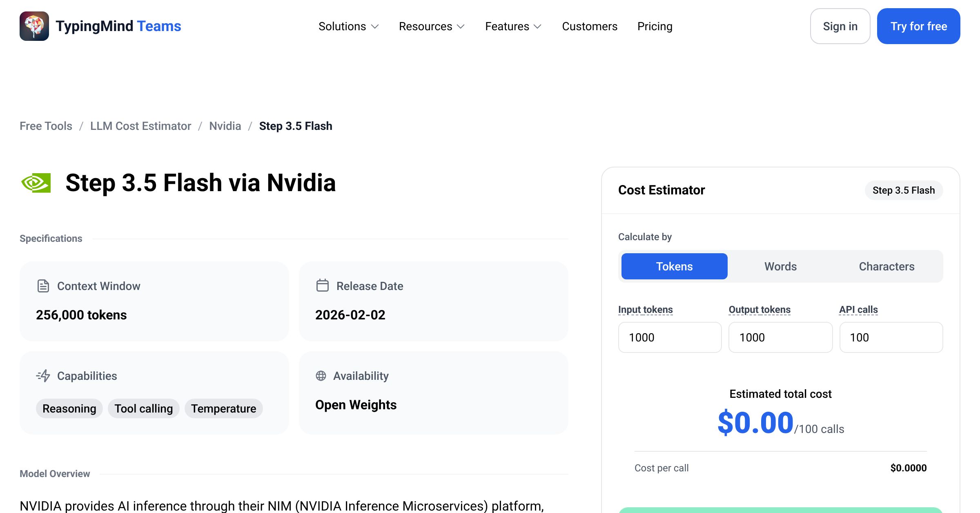The height and width of the screenshot is (513, 980).
Task: Click the TypingMind Teams title text
Action: [x=118, y=26]
